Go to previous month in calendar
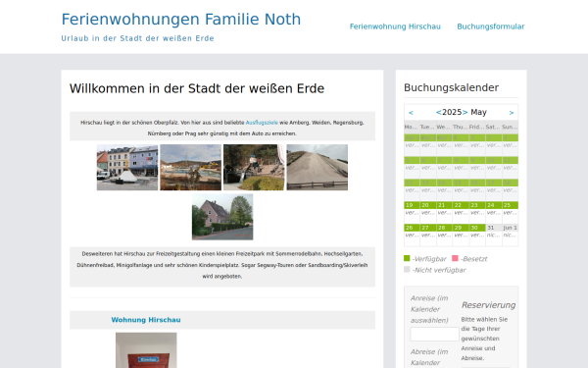This screenshot has width=588, height=368. [411, 113]
